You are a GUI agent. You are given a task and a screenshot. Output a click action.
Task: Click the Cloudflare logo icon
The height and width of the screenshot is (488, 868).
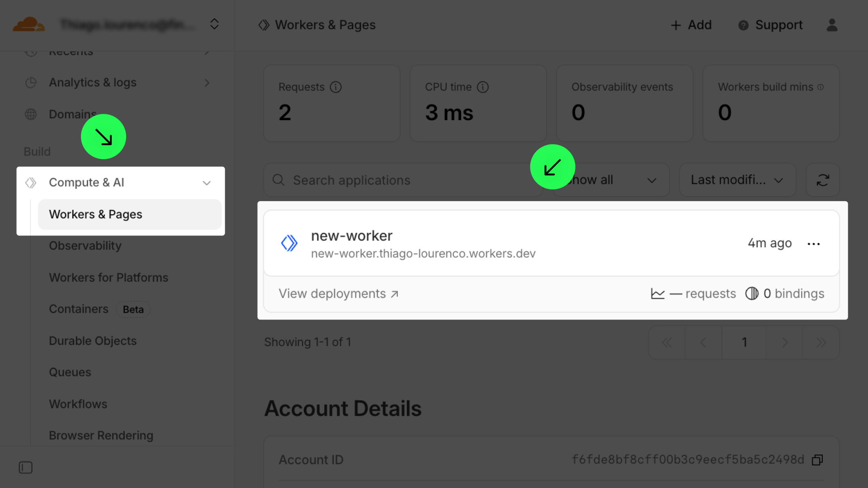[28, 24]
